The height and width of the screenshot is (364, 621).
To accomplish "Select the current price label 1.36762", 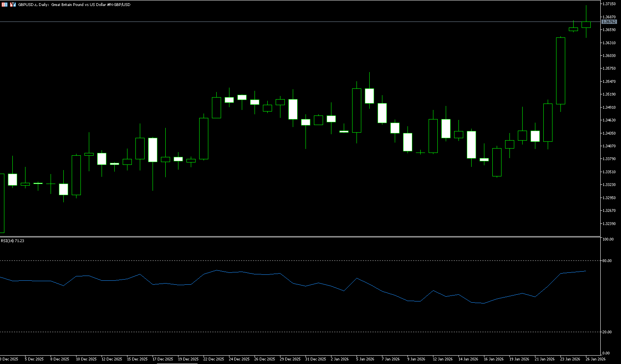I will click(609, 22).
